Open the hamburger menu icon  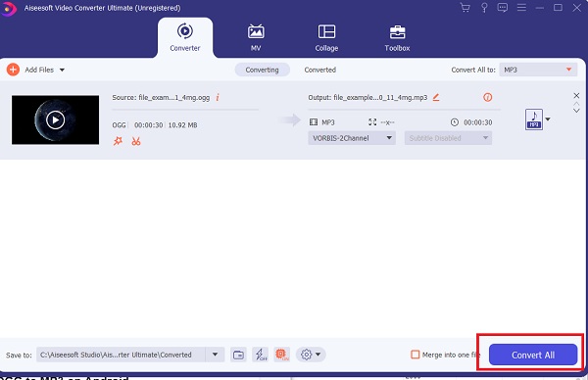pos(521,8)
